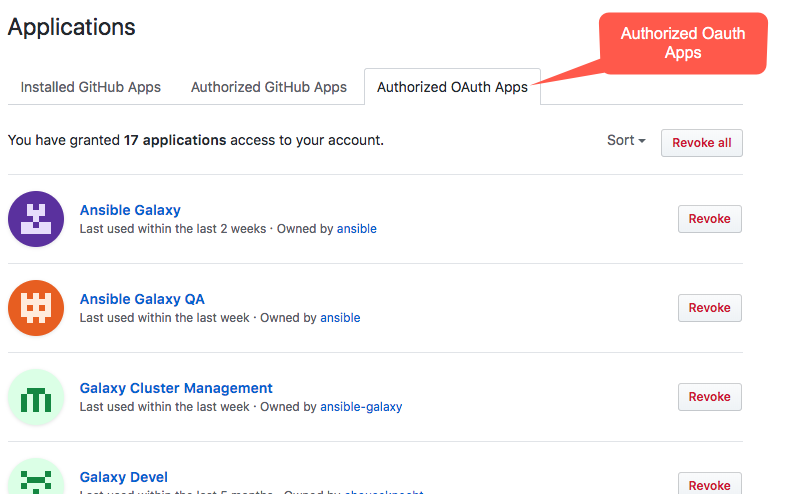Viewport: 792px width, 494px height.
Task: Revoke access for Ansible Galaxy
Action: pyautogui.click(x=710, y=219)
